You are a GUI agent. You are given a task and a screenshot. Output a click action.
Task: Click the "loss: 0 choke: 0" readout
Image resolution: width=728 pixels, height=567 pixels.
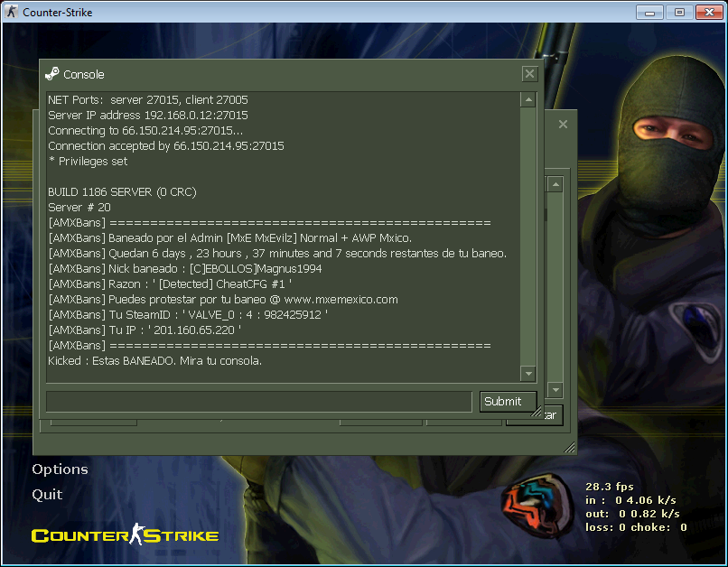[x=636, y=527]
